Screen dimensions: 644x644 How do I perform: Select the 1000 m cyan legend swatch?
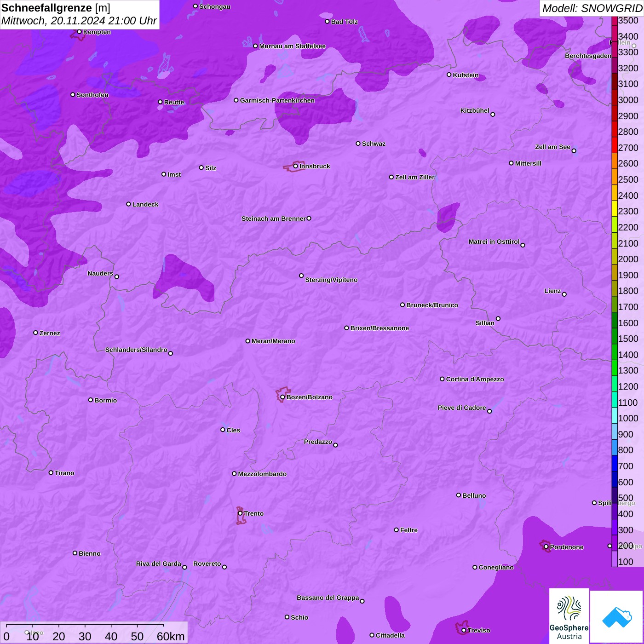615,415
